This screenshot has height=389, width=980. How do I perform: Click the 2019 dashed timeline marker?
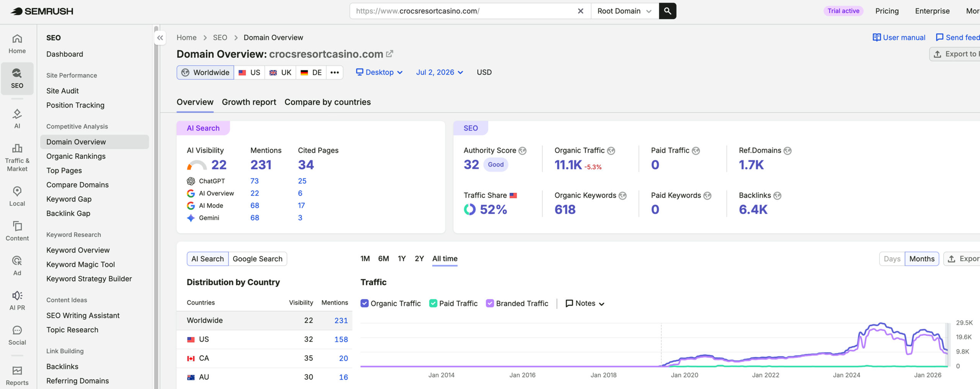pos(661,345)
